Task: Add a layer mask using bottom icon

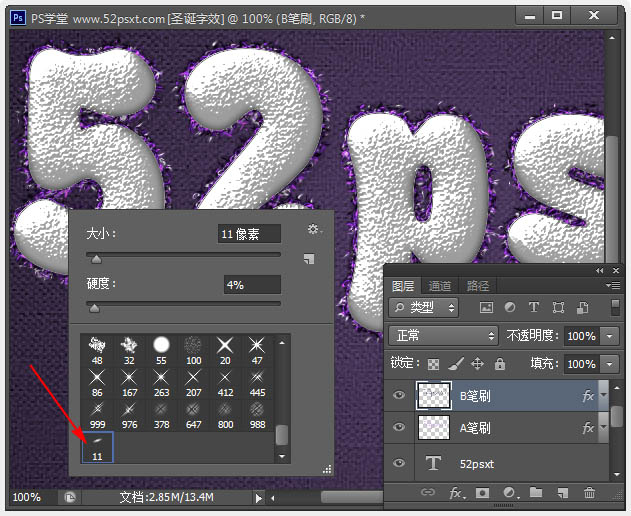Action: click(x=482, y=493)
